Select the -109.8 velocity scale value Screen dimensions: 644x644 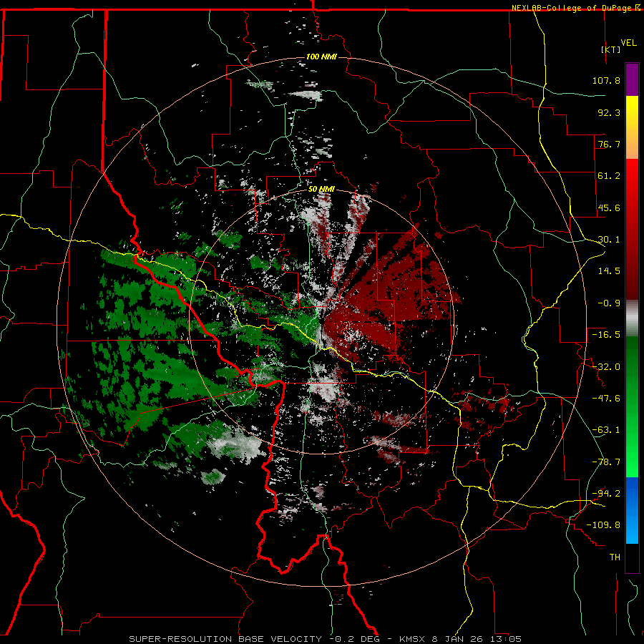coord(603,525)
